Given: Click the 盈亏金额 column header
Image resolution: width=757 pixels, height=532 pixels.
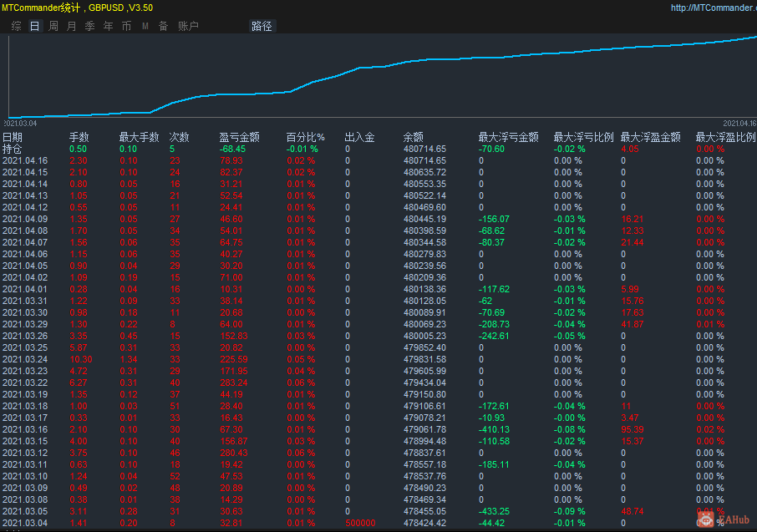Looking at the screenshot, I should 239,137.
